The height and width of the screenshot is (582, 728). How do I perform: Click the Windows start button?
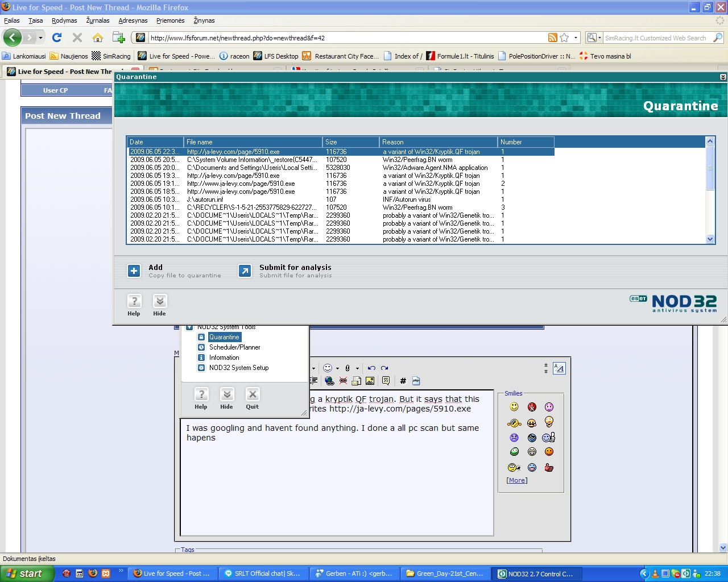tap(27, 573)
